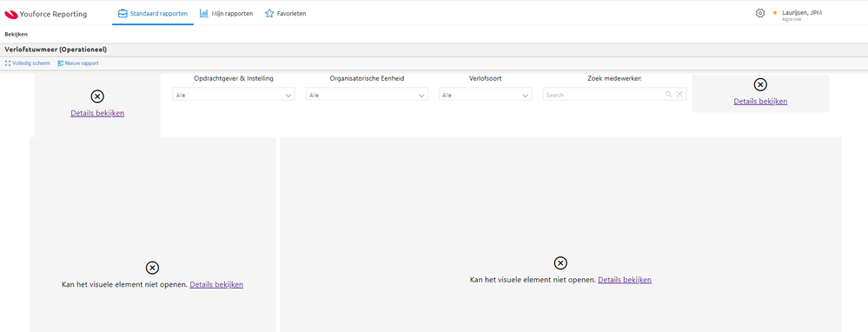Image resolution: width=868 pixels, height=332 pixels.
Task: Open Details bekijken in large right visual
Action: pyautogui.click(x=625, y=280)
